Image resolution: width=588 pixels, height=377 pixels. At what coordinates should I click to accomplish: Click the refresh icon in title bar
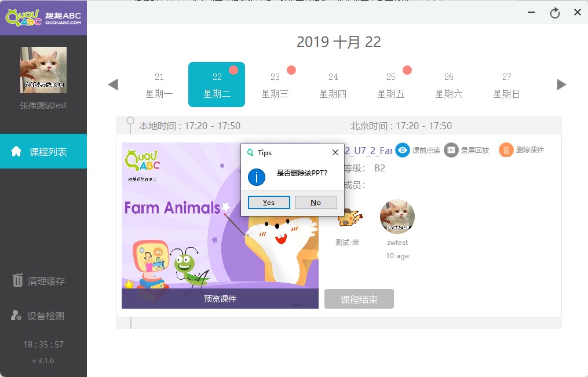(554, 13)
